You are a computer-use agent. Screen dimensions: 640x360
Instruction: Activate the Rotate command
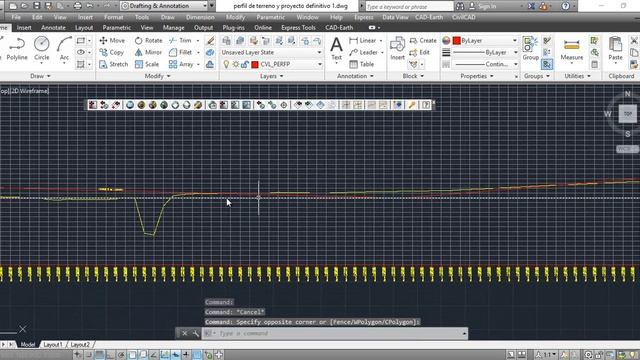[149, 40]
